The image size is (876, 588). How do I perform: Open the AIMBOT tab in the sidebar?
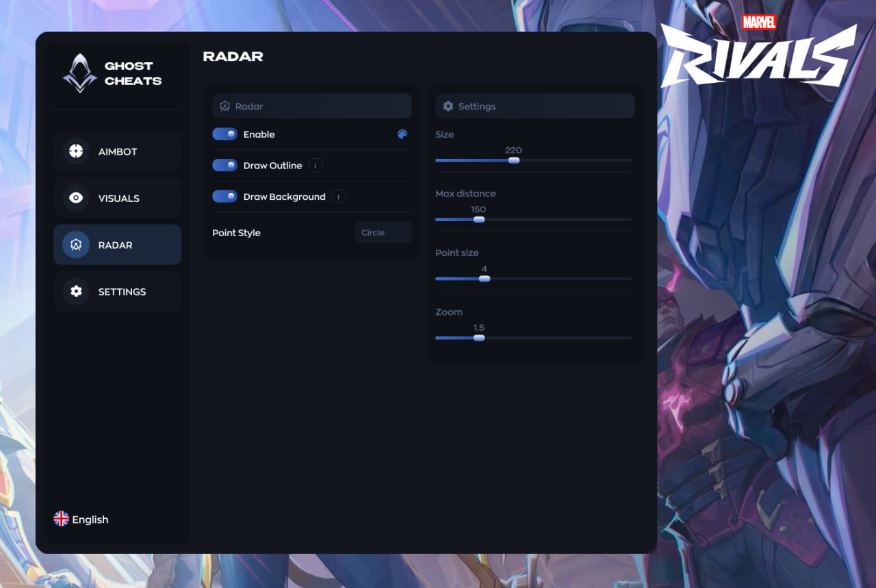(117, 151)
